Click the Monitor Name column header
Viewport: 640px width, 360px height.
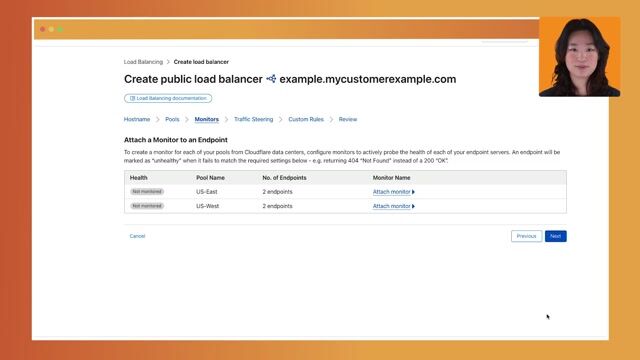coord(391,178)
